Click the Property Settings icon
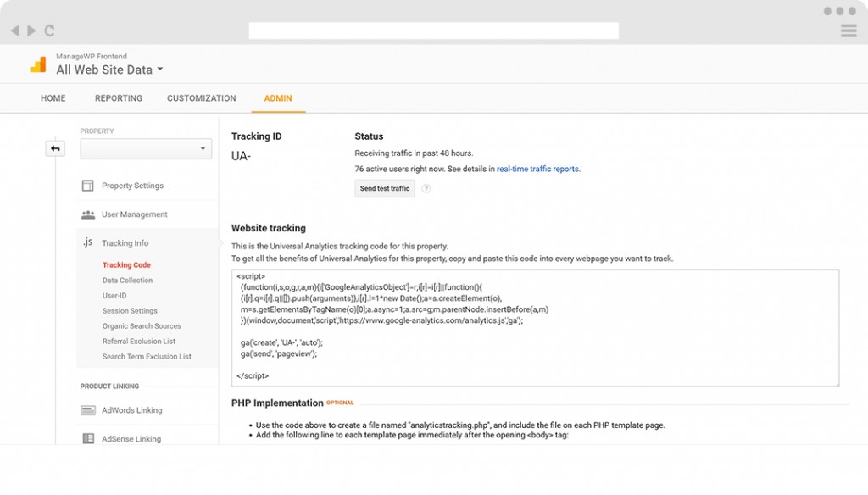Viewport: 868px width, 495px height. (88, 186)
